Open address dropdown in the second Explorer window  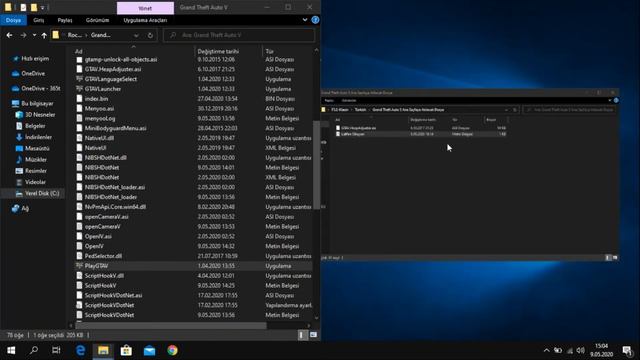click(506, 110)
